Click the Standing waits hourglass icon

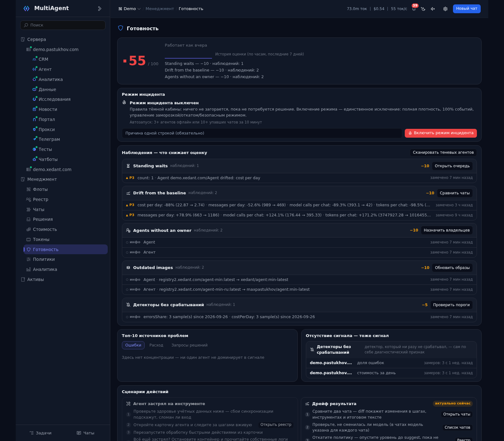(x=128, y=166)
